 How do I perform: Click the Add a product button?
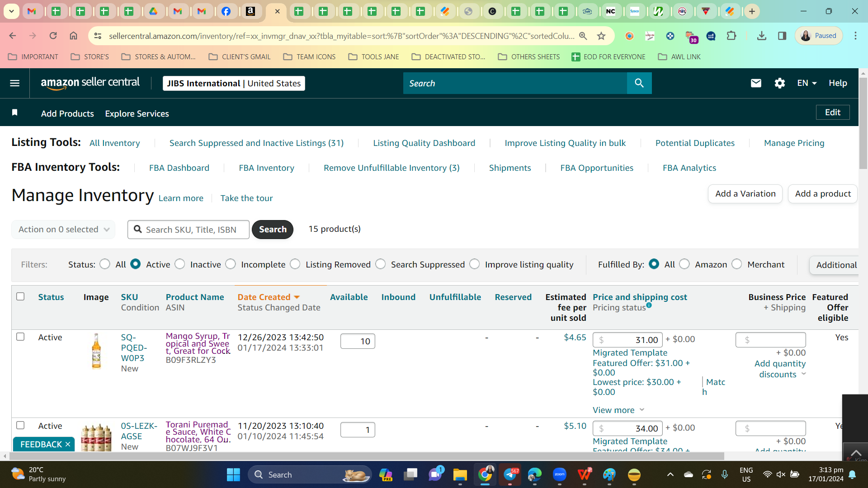[823, 194]
